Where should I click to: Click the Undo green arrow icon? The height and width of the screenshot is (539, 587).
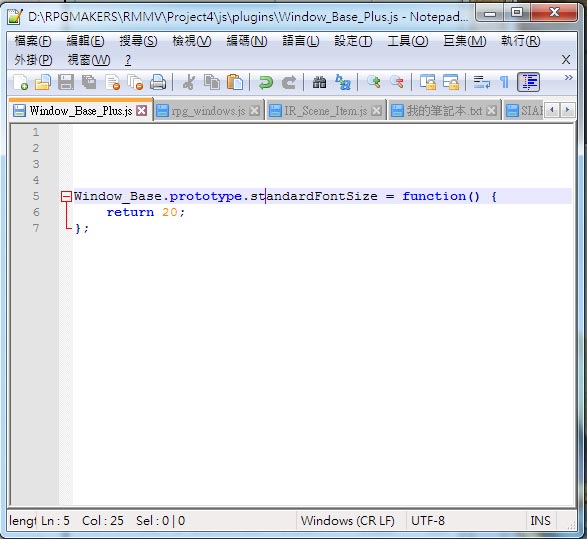(266, 82)
